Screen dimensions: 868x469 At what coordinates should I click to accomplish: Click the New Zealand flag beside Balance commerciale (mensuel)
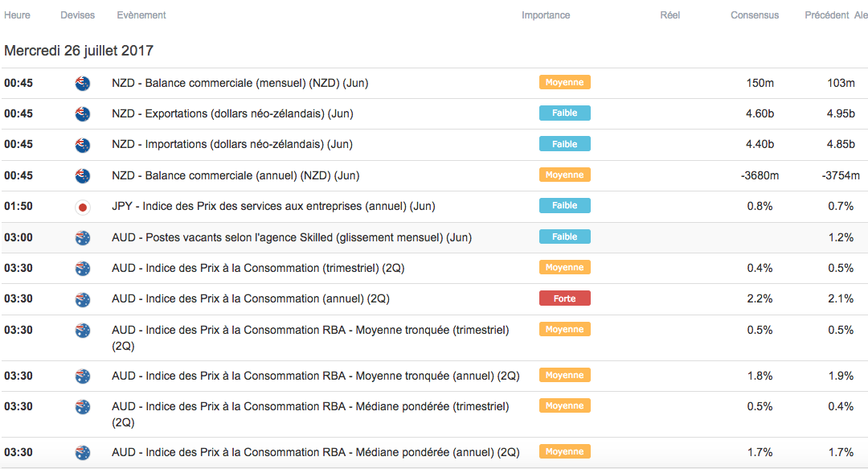click(82, 83)
